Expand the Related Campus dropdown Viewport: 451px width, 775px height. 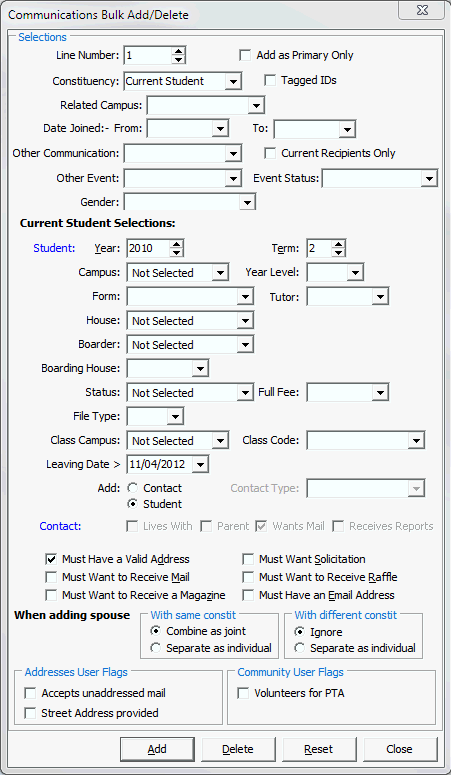[x=256, y=105]
